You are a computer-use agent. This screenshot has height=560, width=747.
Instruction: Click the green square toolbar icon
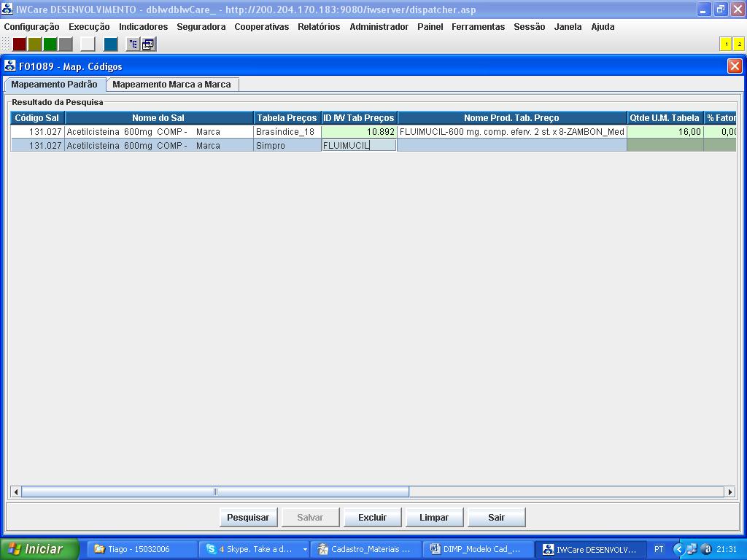tap(50, 44)
